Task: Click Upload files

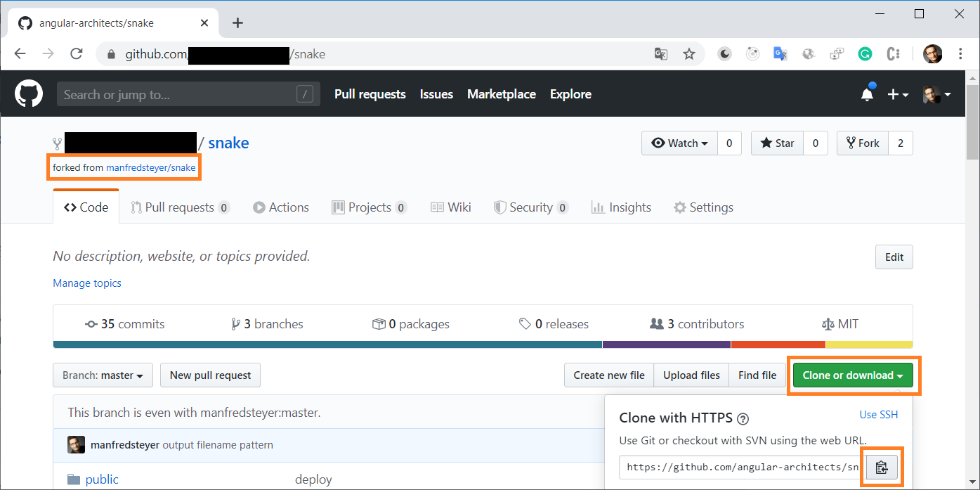Action: tap(691, 375)
